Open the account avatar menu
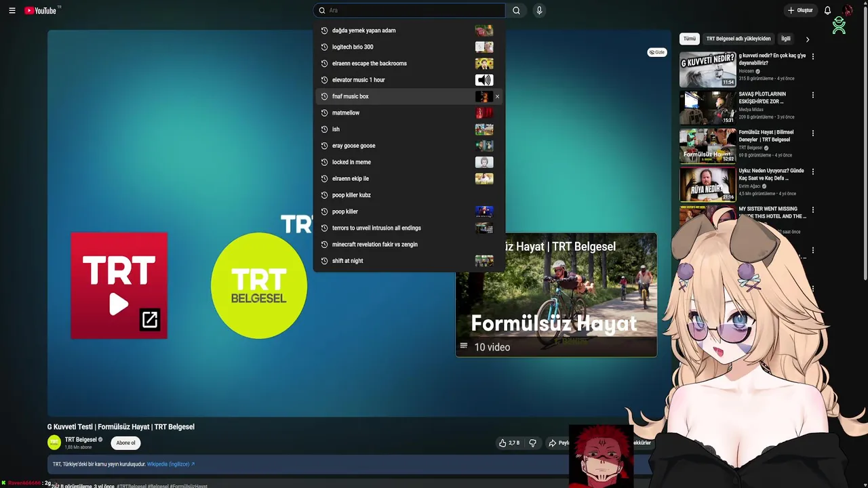Screen dimensions: 868x488 click(848, 10)
